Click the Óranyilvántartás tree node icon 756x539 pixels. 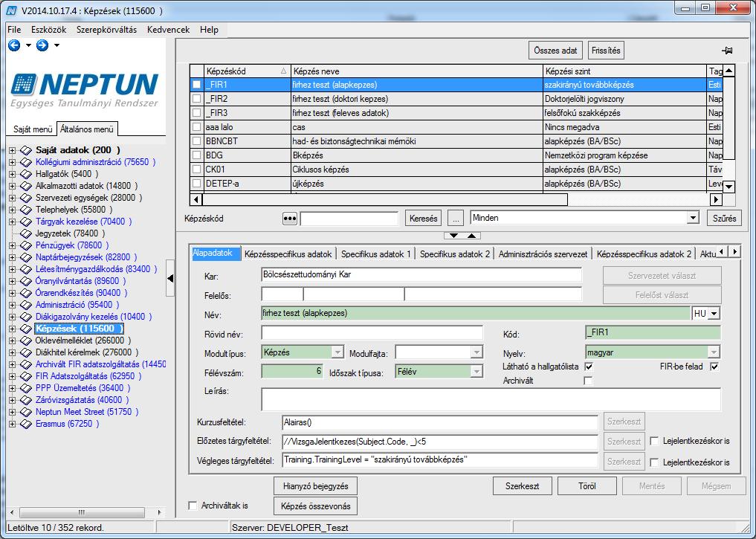[x=25, y=281]
